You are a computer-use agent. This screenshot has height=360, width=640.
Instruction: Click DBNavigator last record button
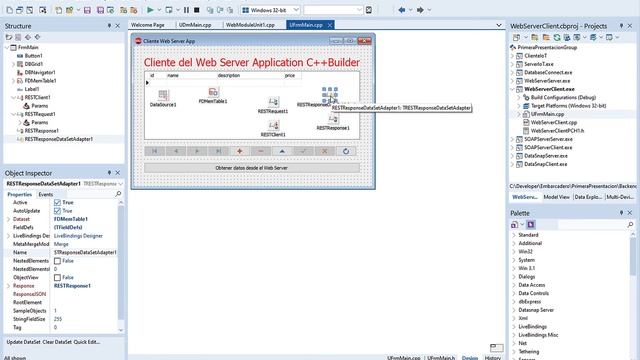pos(218,151)
